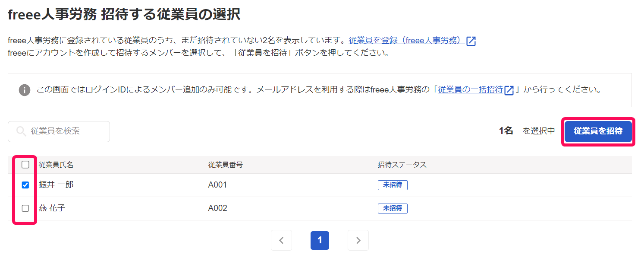Screen dimensions: 644x258
Task: Open the 従業員を登録（freee人事労務）link
Action: coord(406,41)
